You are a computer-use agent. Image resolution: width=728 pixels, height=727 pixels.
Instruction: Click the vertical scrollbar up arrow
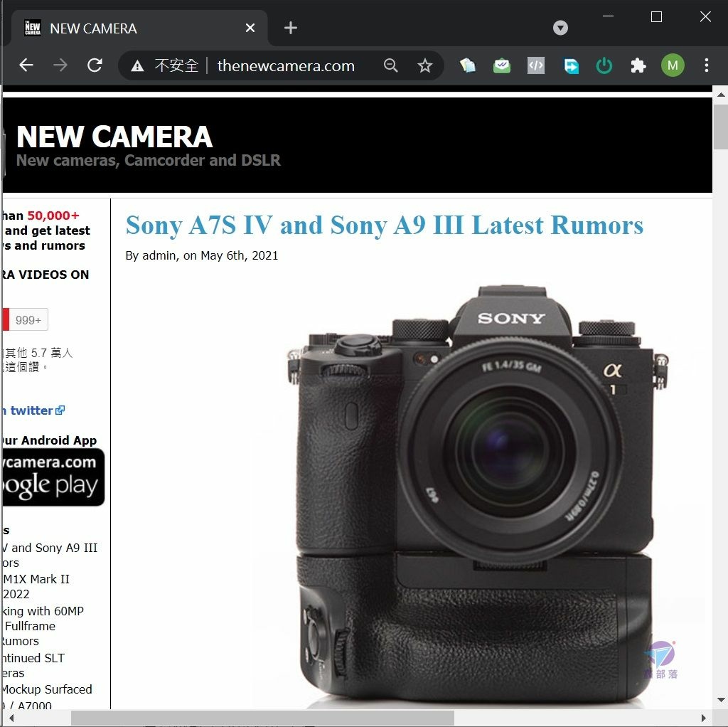721,95
